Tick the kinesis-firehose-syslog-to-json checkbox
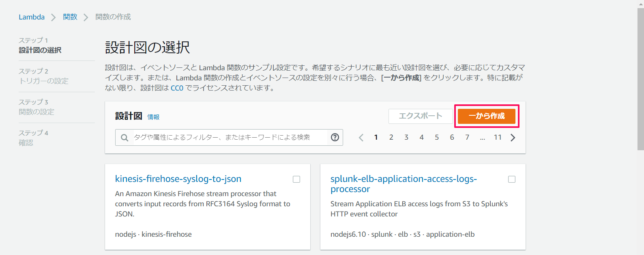The height and width of the screenshot is (255, 644). pyautogui.click(x=296, y=179)
